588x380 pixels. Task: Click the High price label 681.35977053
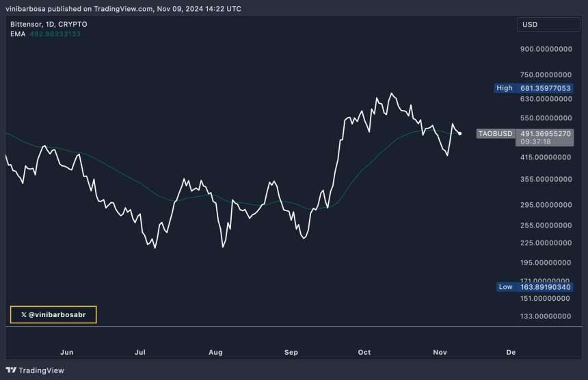pyautogui.click(x=545, y=87)
